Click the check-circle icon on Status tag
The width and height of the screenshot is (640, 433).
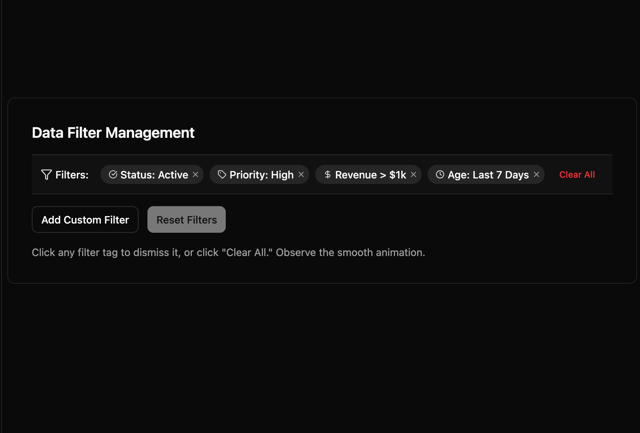pos(113,175)
